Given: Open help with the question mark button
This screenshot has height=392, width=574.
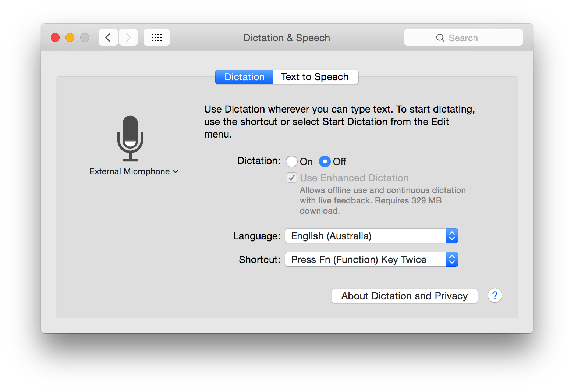Looking at the screenshot, I should pyautogui.click(x=495, y=295).
